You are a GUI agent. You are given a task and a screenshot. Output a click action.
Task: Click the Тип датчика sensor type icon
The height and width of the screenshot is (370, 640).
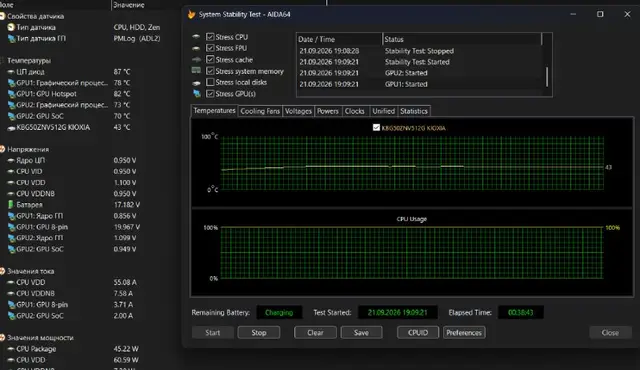[11, 27]
